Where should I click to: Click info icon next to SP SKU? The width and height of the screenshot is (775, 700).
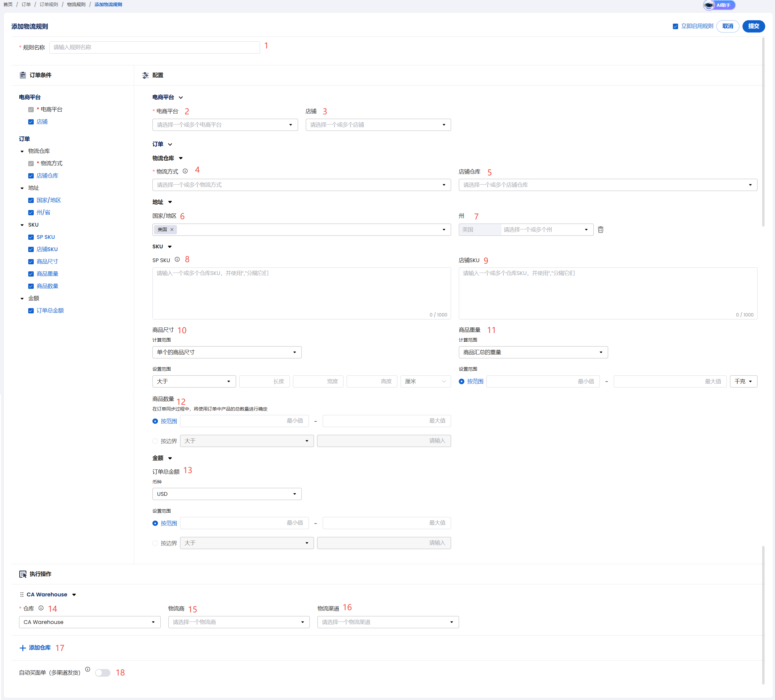click(177, 259)
